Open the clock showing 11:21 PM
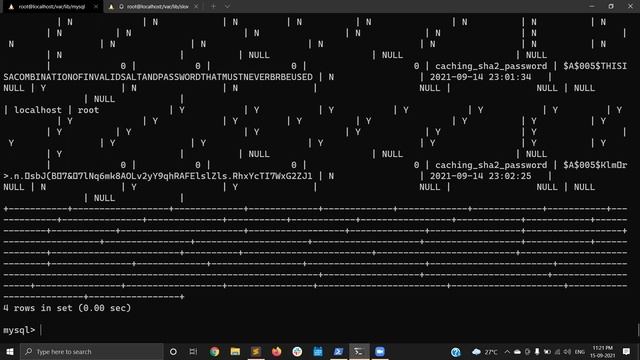Screen dimensions: 640x360 pyautogui.click(x=602, y=351)
